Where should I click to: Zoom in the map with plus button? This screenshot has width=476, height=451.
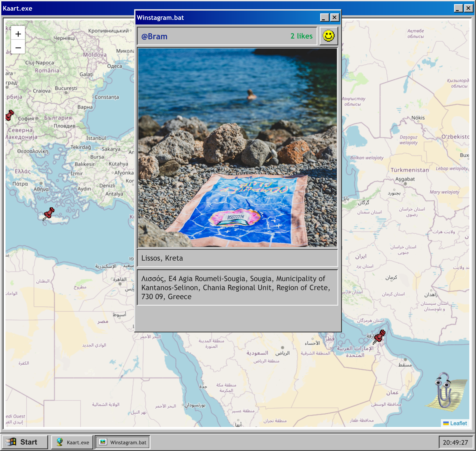click(x=18, y=34)
